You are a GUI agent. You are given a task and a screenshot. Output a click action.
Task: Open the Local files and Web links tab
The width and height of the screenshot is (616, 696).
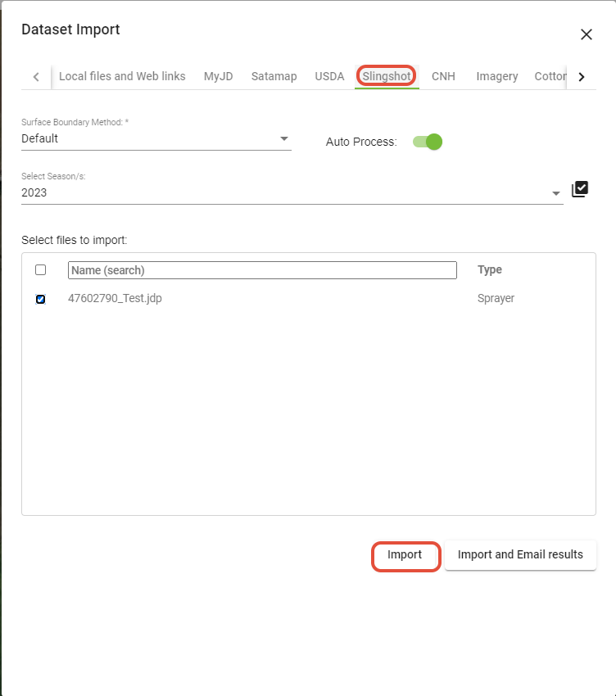tap(122, 76)
